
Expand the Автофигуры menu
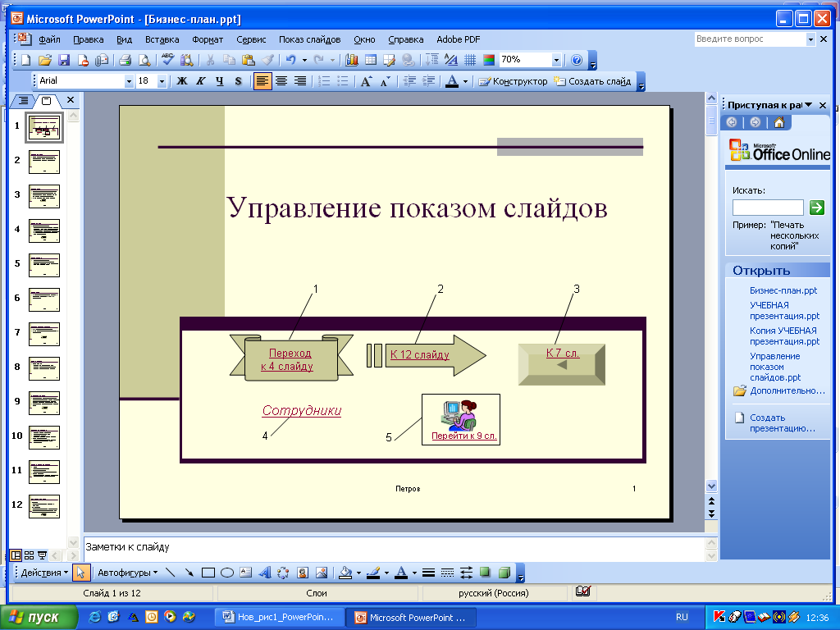[127, 573]
